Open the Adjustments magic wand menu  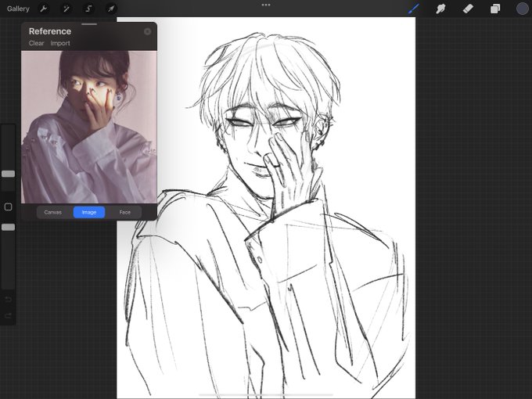pos(66,9)
